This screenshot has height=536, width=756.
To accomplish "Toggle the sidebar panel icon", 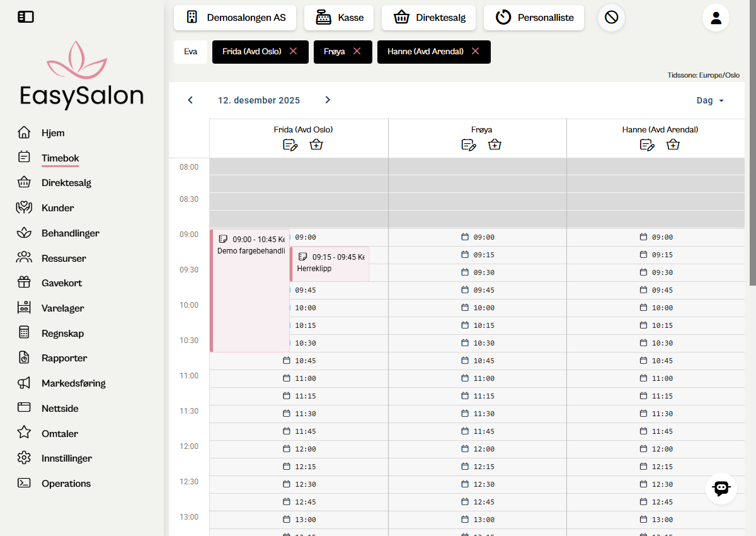I will 26,17.
